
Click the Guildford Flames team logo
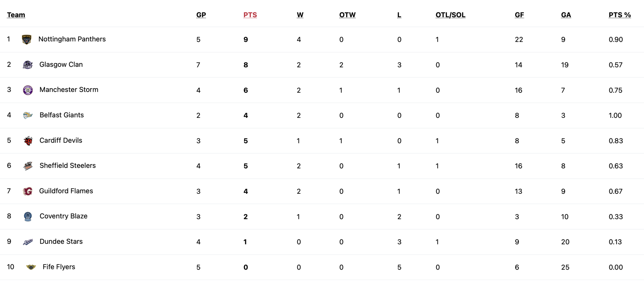click(x=28, y=191)
